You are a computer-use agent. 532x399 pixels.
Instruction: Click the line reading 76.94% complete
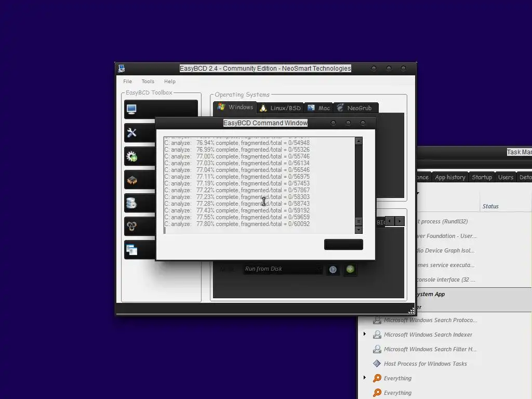[237, 143]
